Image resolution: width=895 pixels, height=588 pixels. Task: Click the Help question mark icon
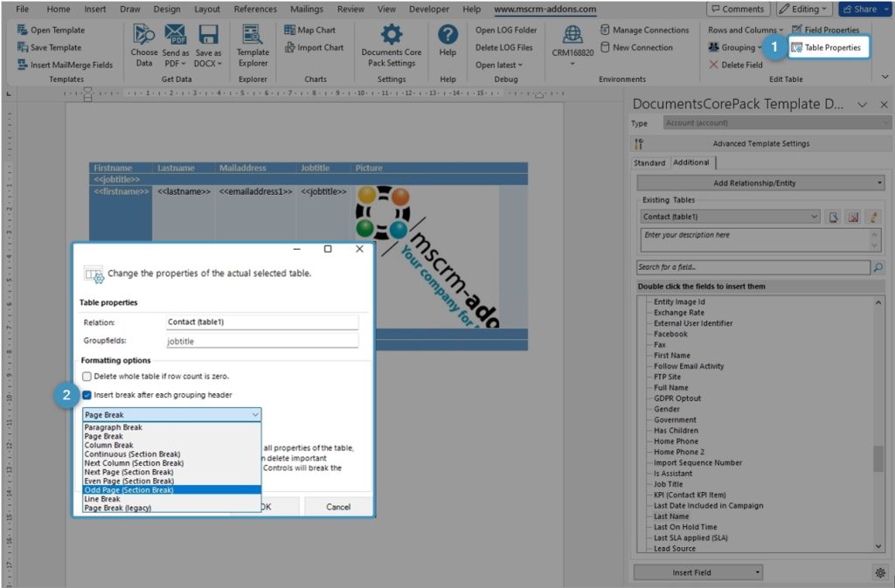click(x=447, y=35)
